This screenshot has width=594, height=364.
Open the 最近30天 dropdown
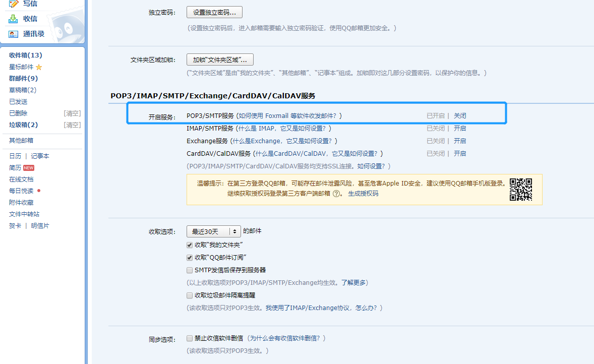click(214, 231)
